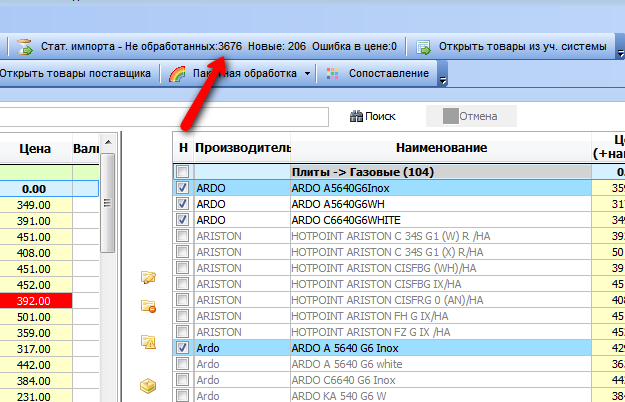Click the folder remove icon between tables
Viewport: 625px width, 402px height.
point(148,306)
